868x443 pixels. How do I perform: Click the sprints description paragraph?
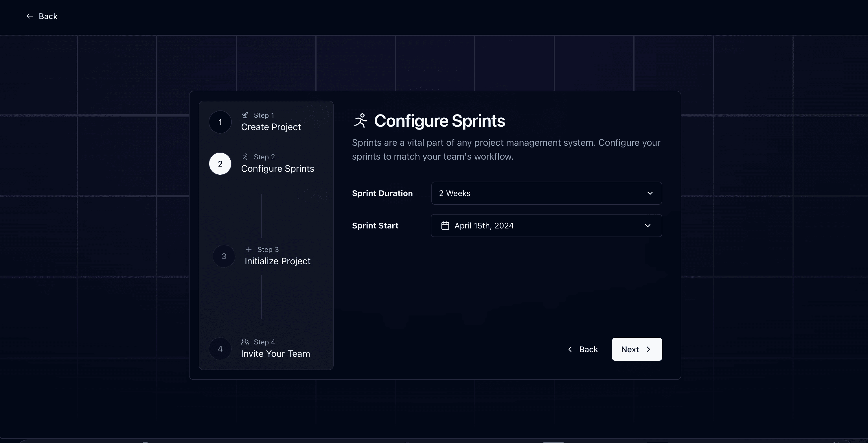tap(506, 149)
